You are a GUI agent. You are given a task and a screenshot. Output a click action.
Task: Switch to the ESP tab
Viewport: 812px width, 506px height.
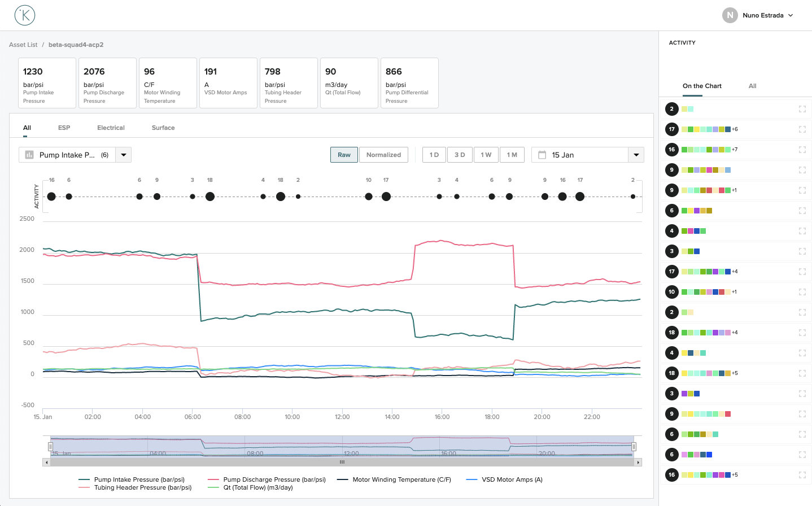click(64, 128)
